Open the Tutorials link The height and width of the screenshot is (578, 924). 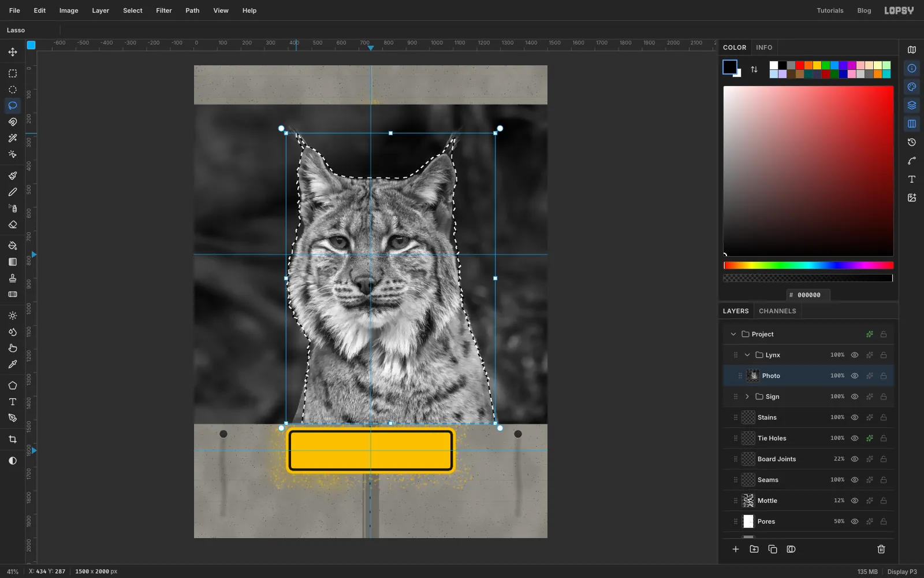(830, 10)
